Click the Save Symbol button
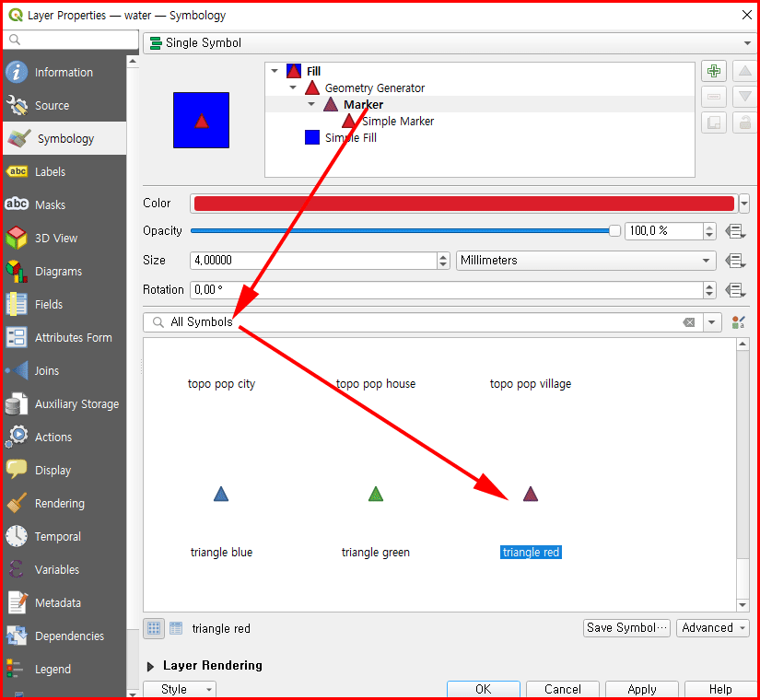This screenshot has width=760, height=700. coord(626,628)
